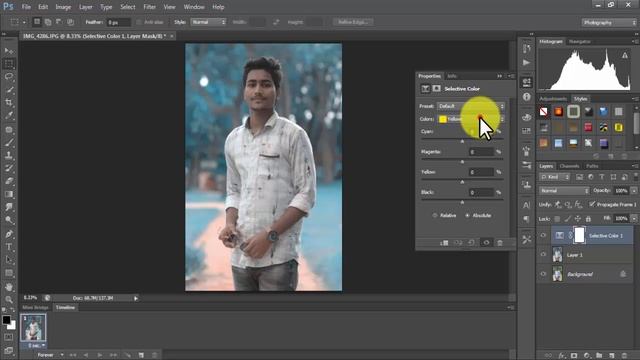Viewport: 640px width, 360px height.
Task: Select the Zoom tool in toolbox
Action: tap(9, 300)
